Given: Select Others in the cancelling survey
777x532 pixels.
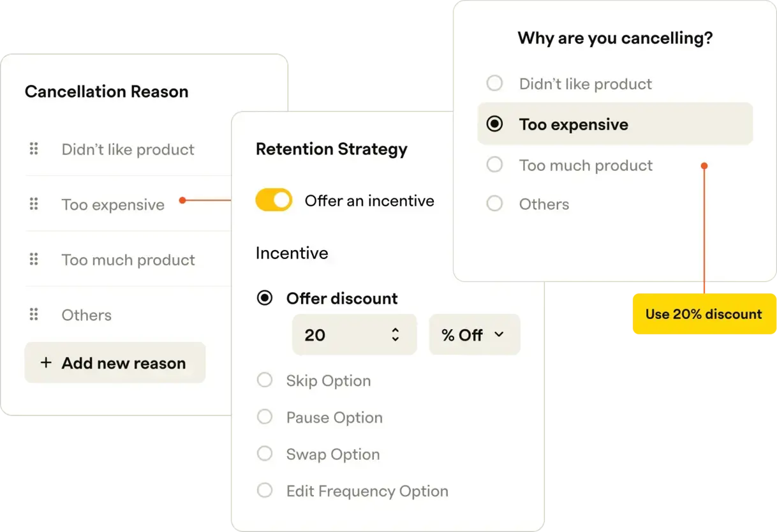Looking at the screenshot, I should pos(494,204).
